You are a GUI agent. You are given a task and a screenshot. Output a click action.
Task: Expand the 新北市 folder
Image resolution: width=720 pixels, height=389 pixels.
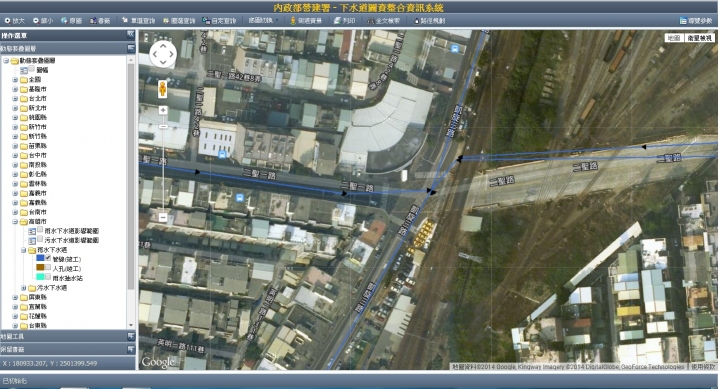(16, 108)
